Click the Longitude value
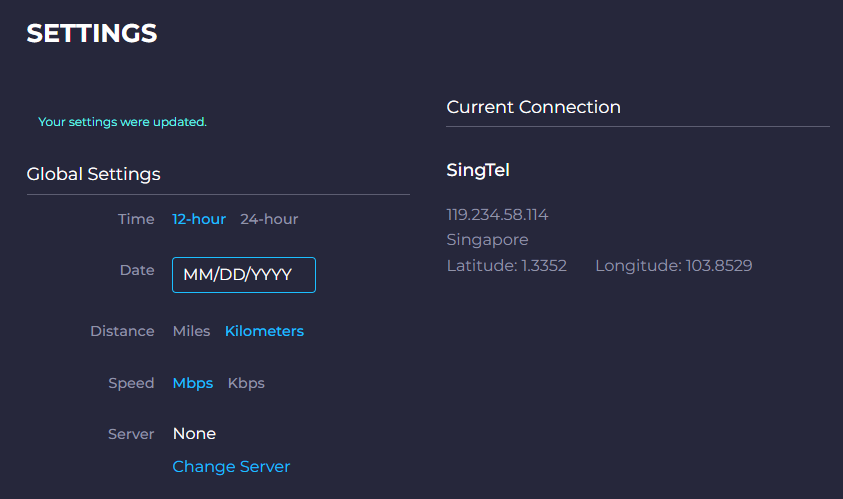This screenshot has width=843, height=499. click(x=673, y=266)
